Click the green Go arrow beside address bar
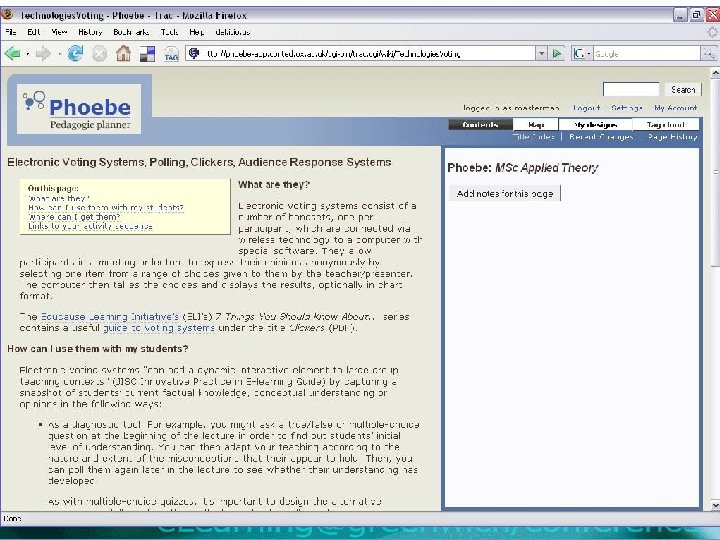The width and height of the screenshot is (720, 540). [557, 54]
